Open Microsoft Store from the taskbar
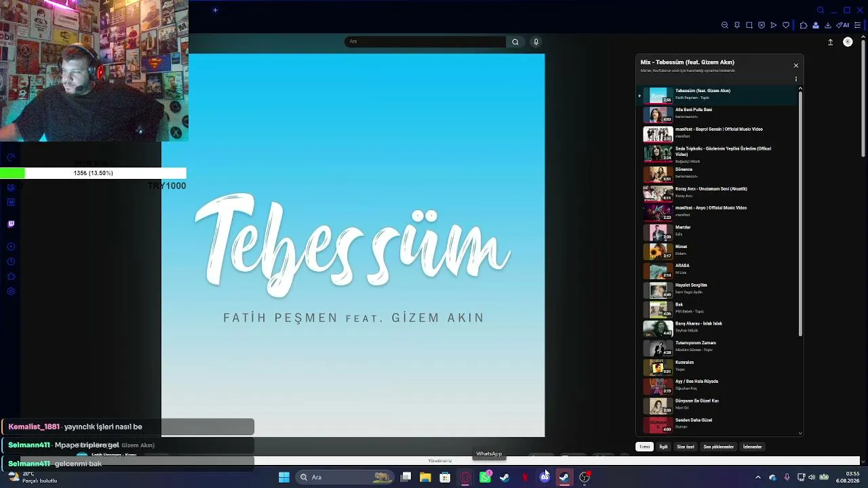The width and height of the screenshot is (868, 488). (x=445, y=477)
